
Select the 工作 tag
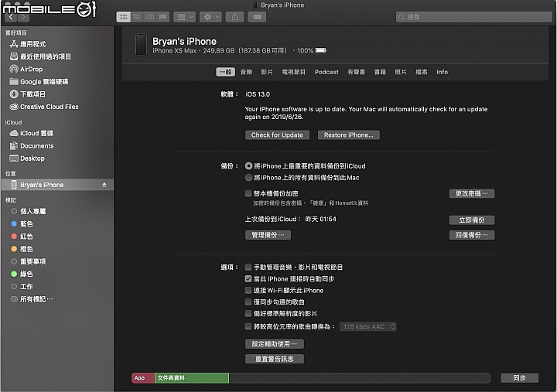click(22, 287)
